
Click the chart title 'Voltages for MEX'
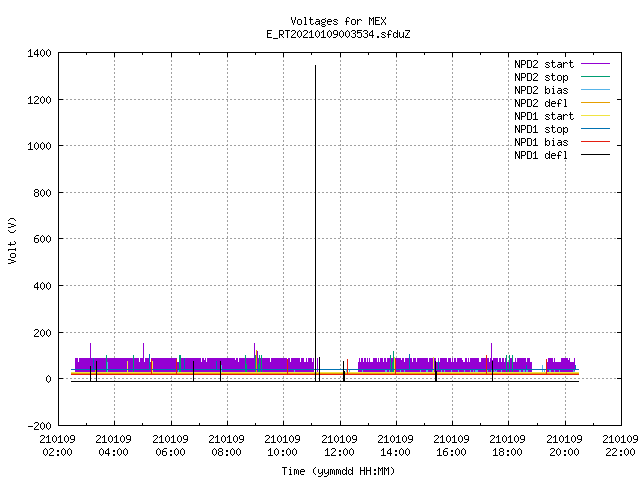tap(338, 21)
